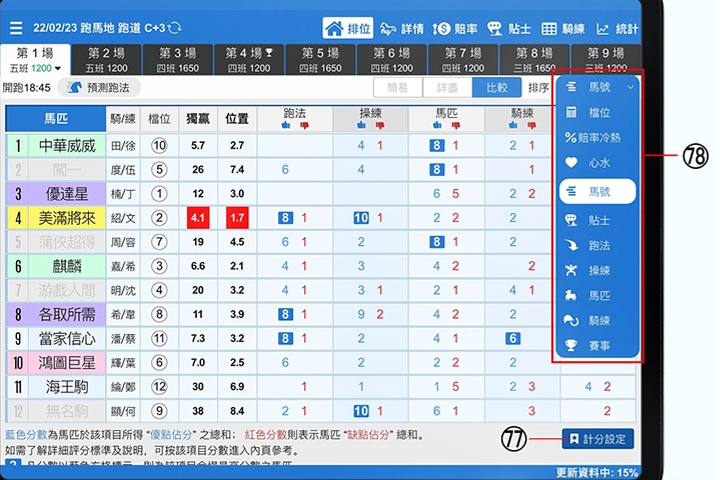Select the 比較 view mode

[496, 87]
